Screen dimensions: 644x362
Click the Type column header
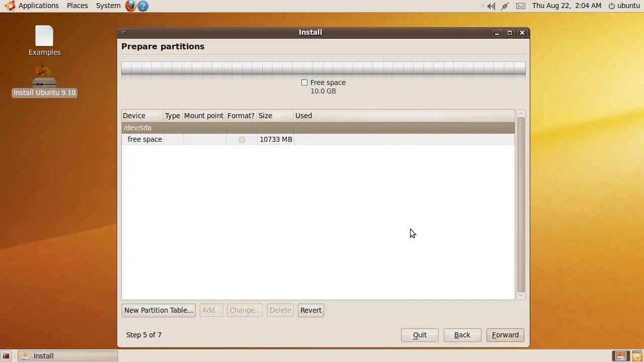[x=173, y=116]
